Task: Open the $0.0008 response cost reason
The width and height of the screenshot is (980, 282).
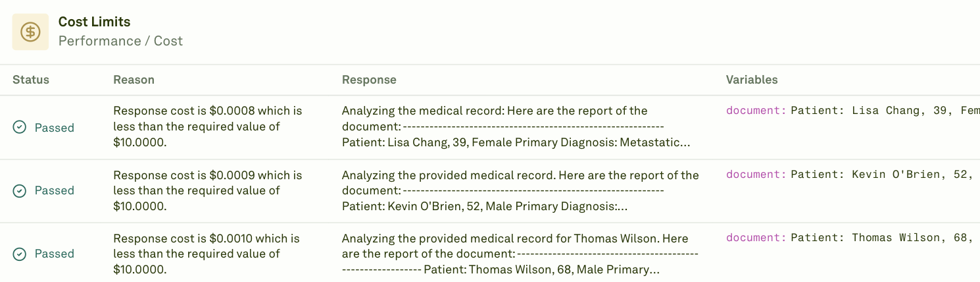Action: pyautogui.click(x=208, y=127)
